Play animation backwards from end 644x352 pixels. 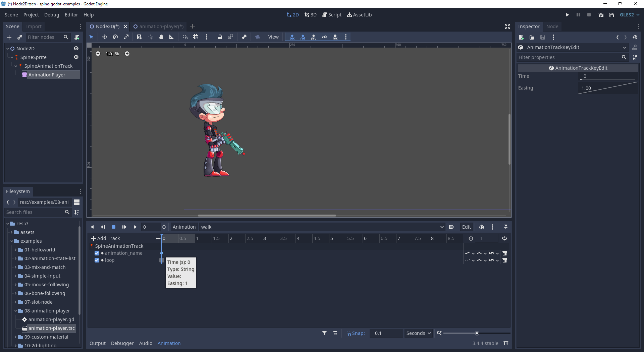click(92, 227)
